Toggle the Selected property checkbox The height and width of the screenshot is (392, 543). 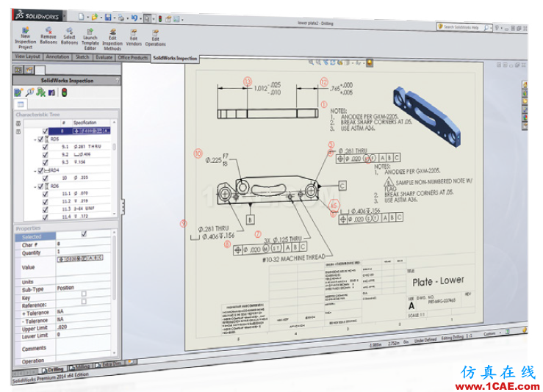84,234
